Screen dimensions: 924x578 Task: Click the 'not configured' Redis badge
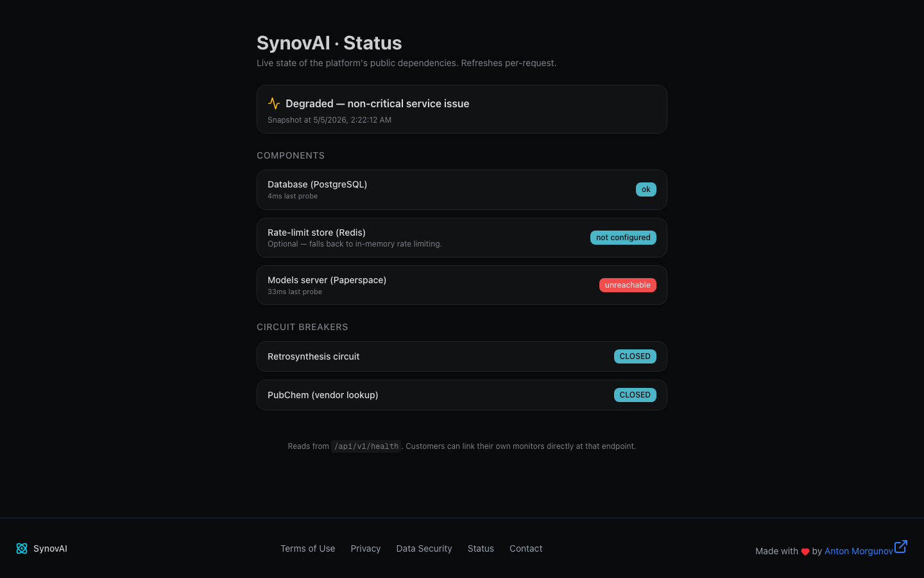point(623,238)
